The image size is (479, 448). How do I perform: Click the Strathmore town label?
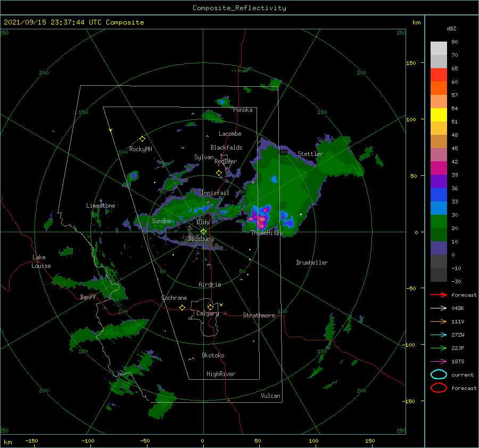259,315
